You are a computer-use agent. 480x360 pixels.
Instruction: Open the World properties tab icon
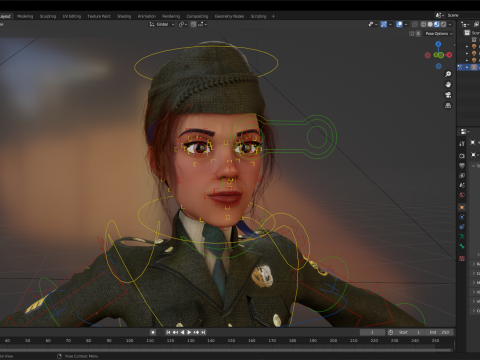462,195
